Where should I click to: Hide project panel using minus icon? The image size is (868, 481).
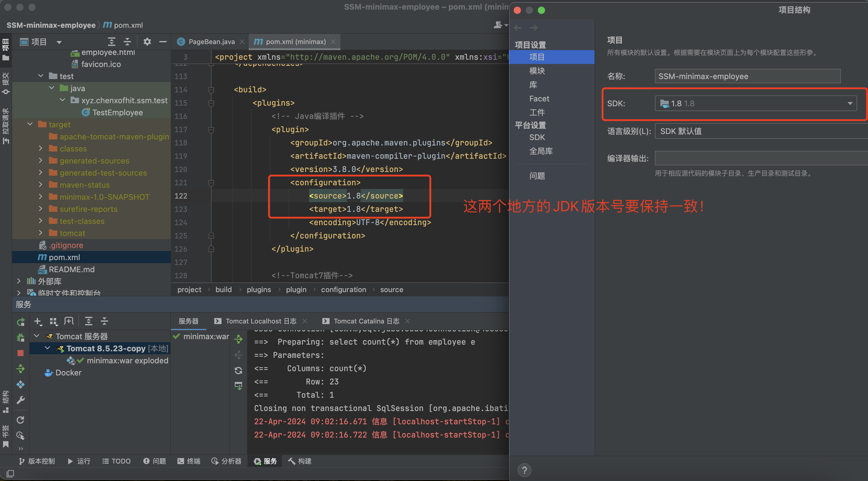(163, 42)
